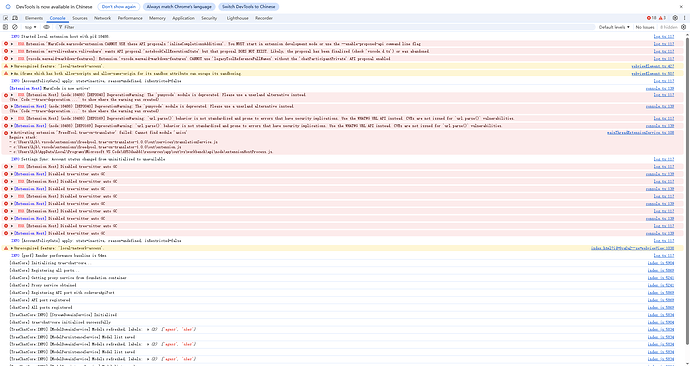Image resolution: width=690 pixels, height=366 pixels.
Task: Expand the iframe allow-scripts sandbox warning
Action: pos(12,73)
